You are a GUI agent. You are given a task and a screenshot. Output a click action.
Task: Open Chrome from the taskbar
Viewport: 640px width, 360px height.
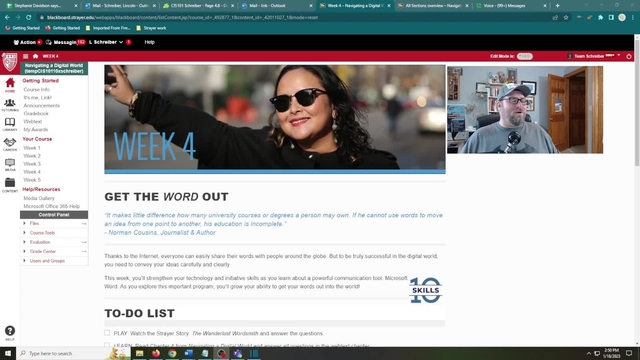172,353
